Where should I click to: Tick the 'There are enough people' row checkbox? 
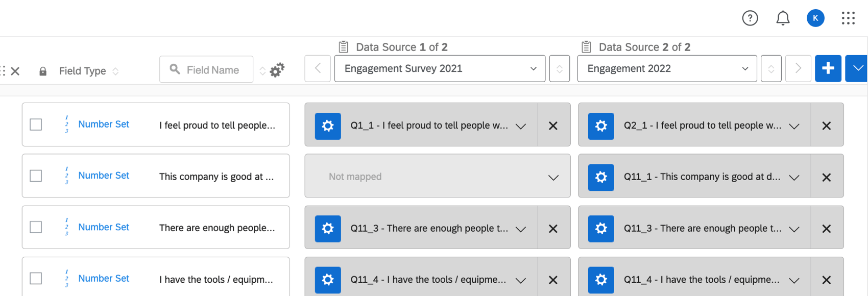click(36, 227)
